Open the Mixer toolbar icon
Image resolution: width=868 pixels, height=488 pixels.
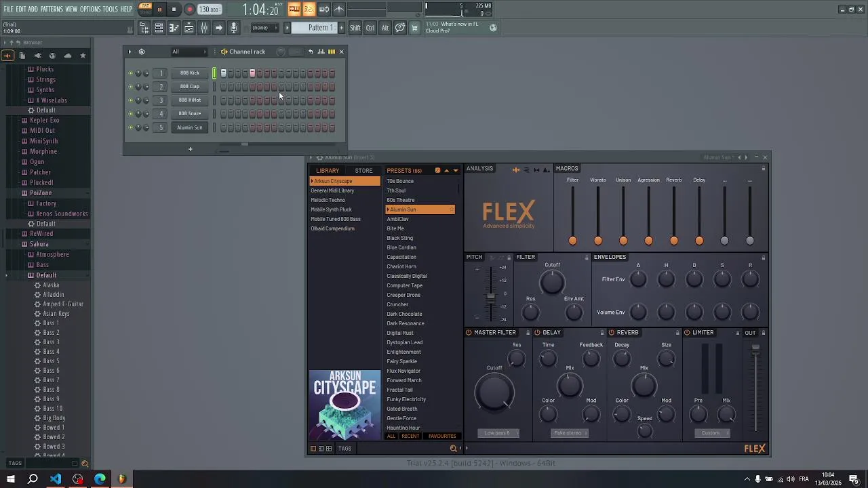(x=203, y=28)
